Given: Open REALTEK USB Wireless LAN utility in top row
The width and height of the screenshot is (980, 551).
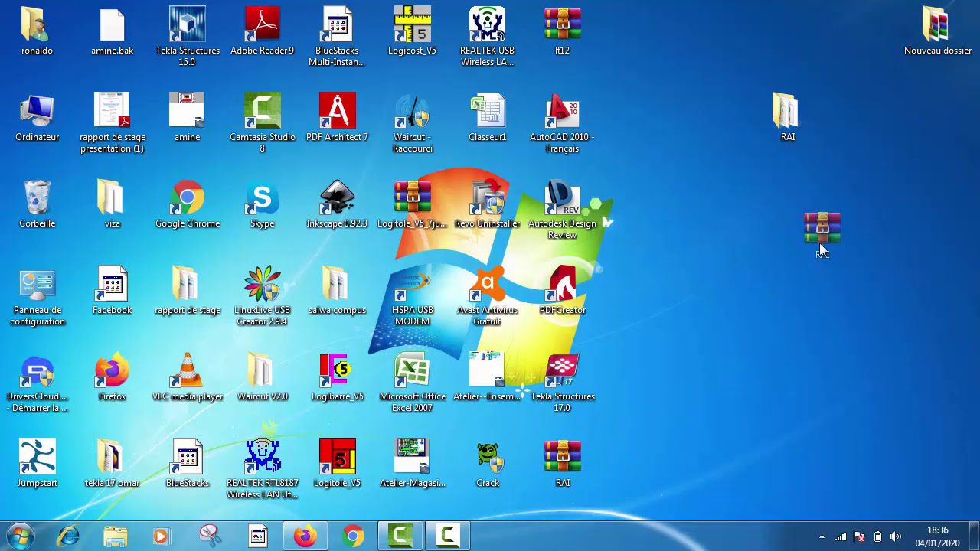Looking at the screenshot, I should (x=487, y=25).
